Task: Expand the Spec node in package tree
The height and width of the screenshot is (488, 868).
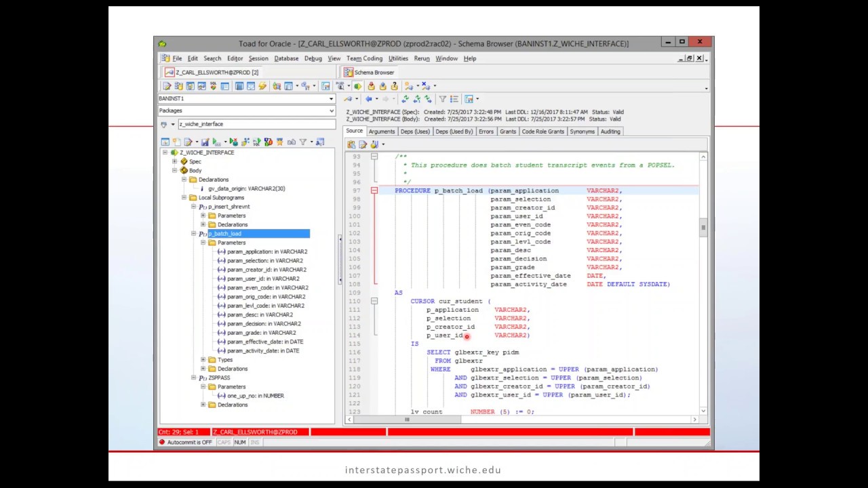Action: point(175,162)
